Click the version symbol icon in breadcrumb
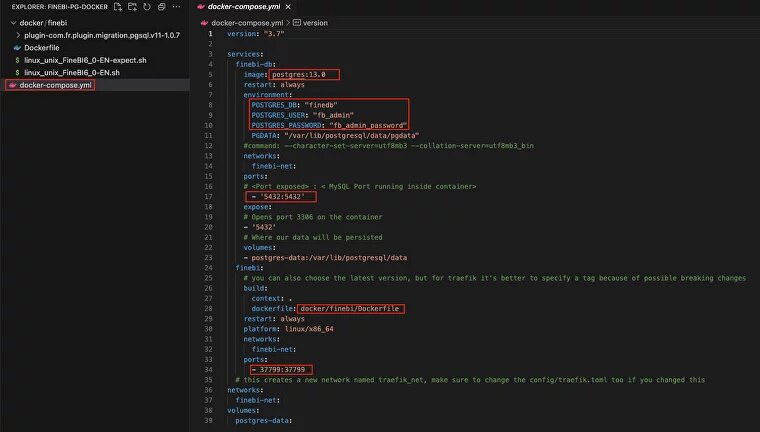This screenshot has width=760, height=432. [297, 23]
